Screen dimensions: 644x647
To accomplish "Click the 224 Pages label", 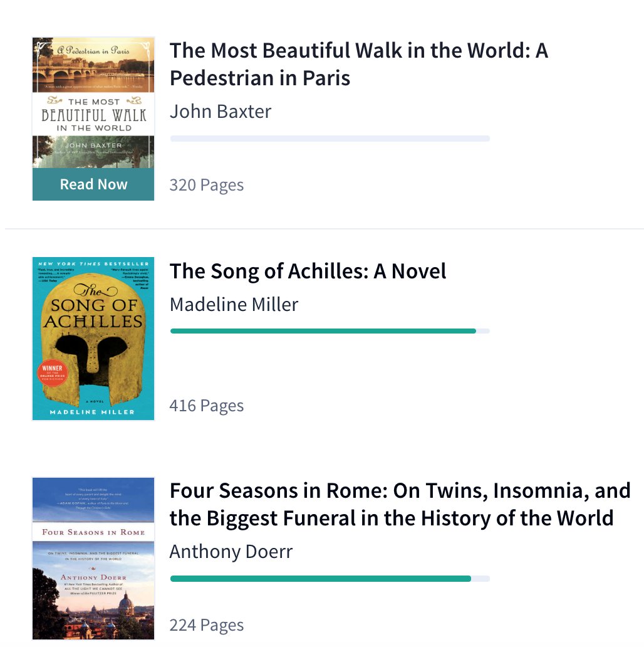I will click(x=207, y=625).
